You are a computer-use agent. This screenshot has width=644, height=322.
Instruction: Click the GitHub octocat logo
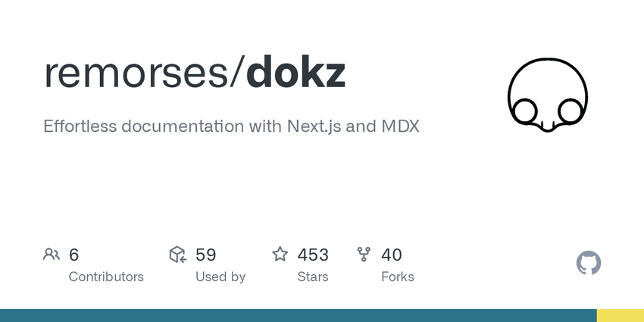click(x=589, y=263)
